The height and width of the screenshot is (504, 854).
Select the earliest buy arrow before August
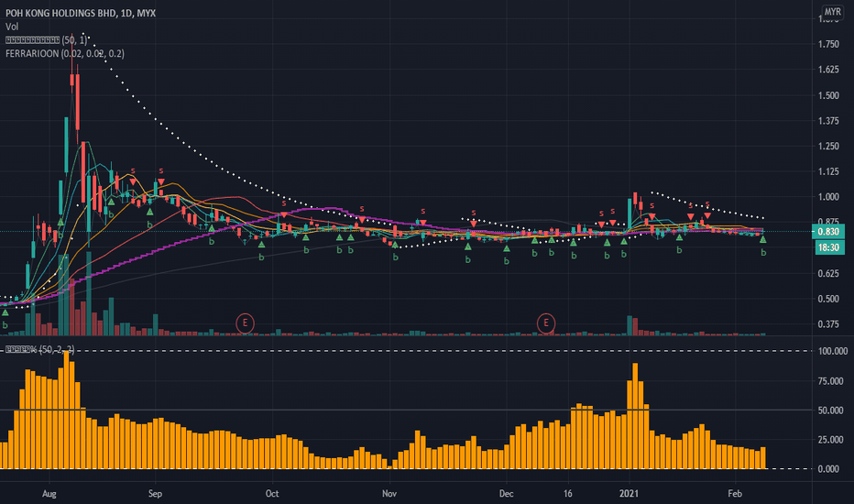pos(5,312)
